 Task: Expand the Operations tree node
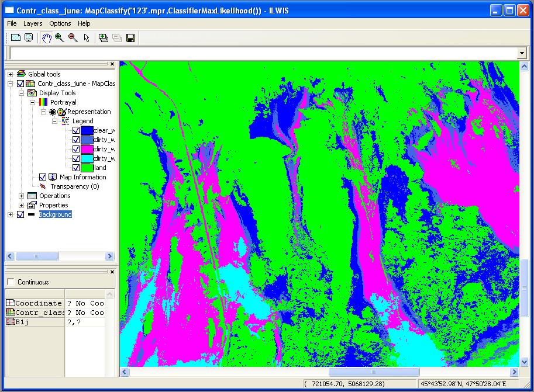(22, 196)
